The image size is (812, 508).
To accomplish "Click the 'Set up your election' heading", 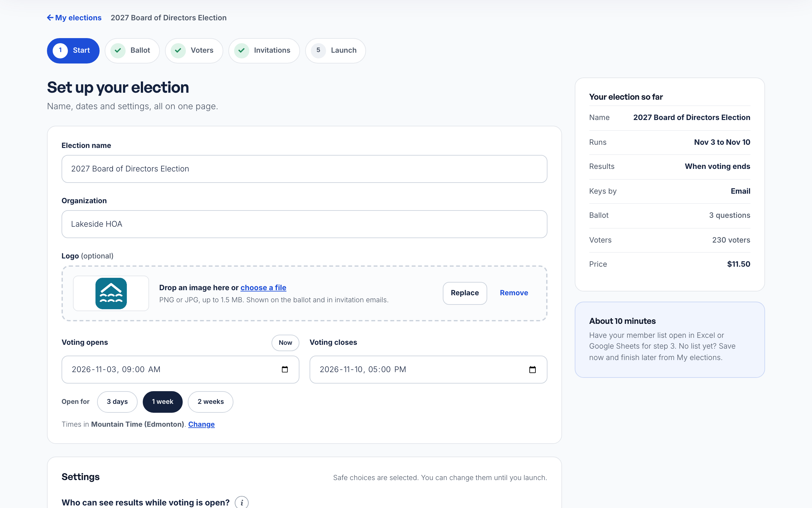I will click(118, 87).
